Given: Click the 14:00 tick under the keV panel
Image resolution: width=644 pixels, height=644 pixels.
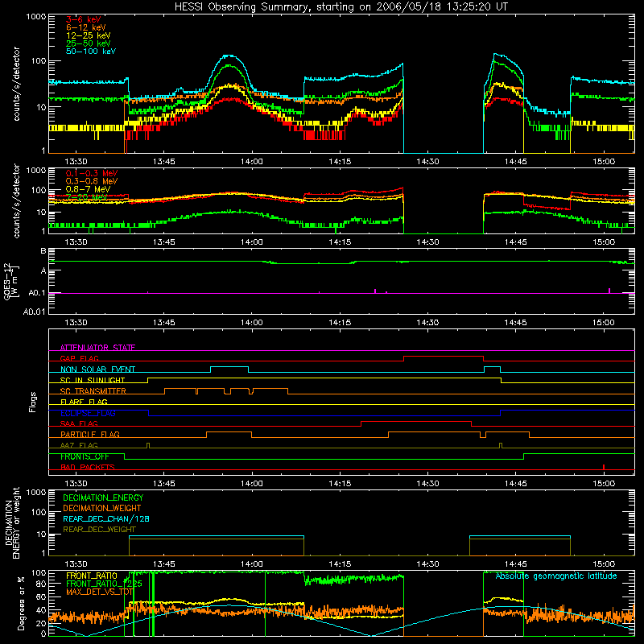Looking at the screenshot, I should pos(252,162).
